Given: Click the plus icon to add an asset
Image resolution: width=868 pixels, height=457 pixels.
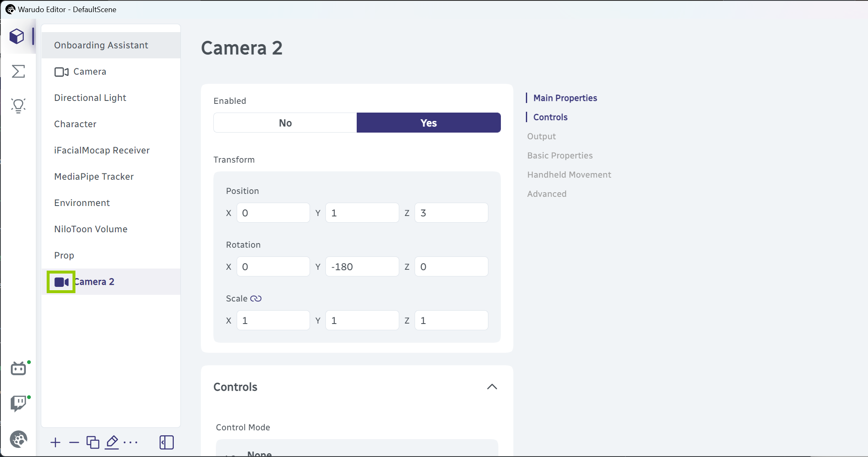Looking at the screenshot, I should (x=55, y=442).
